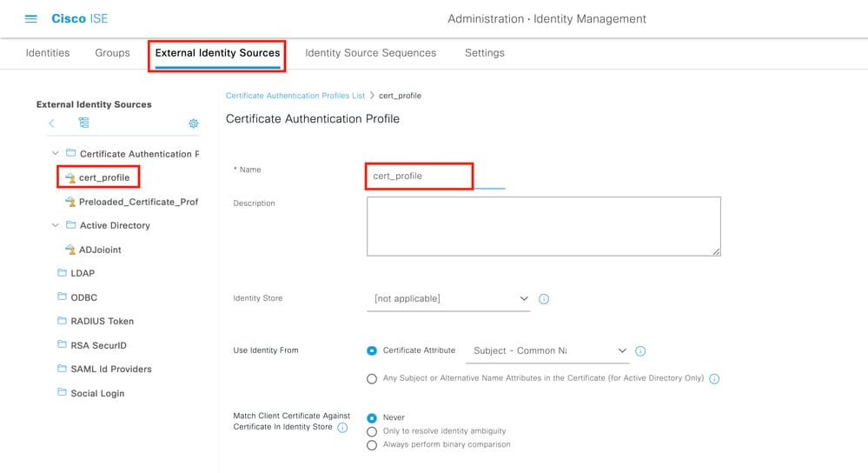
Task: Select Always perform binary comparison option
Action: [x=372, y=445]
